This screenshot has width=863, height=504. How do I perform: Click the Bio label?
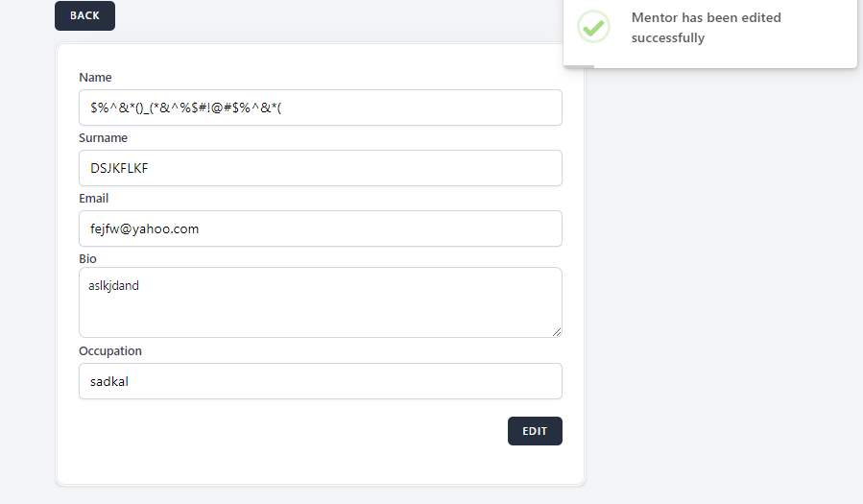pos(87,258)
